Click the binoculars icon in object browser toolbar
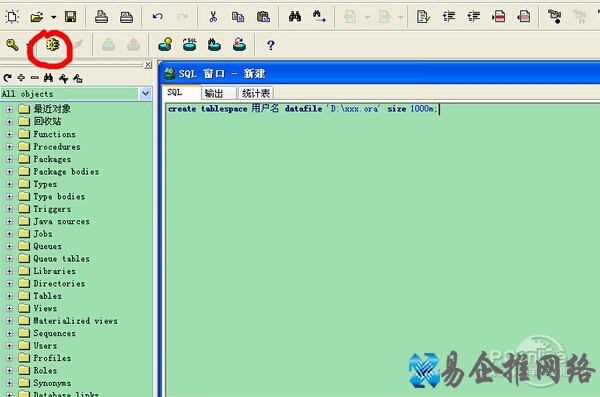This screenshot has width=600, height=397. 48,78
